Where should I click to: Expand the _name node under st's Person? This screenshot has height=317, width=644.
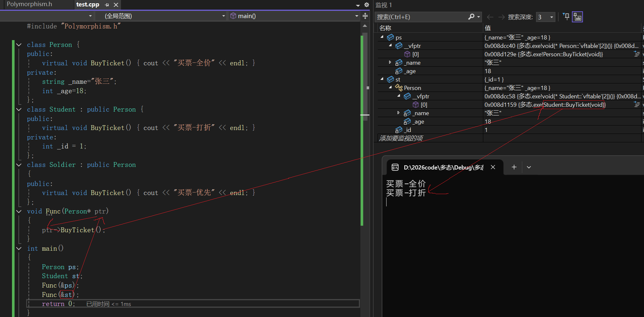click(x=398, y=113)
